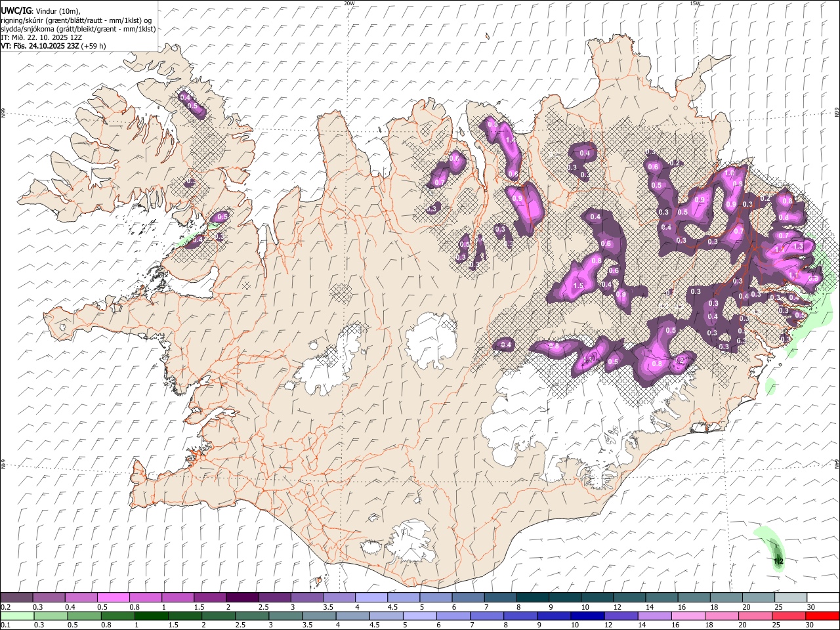This screenshot has height=630, width=840.
Task: Pick the darkest purple top-row swatch labeled 2
Action: point(242,597)
